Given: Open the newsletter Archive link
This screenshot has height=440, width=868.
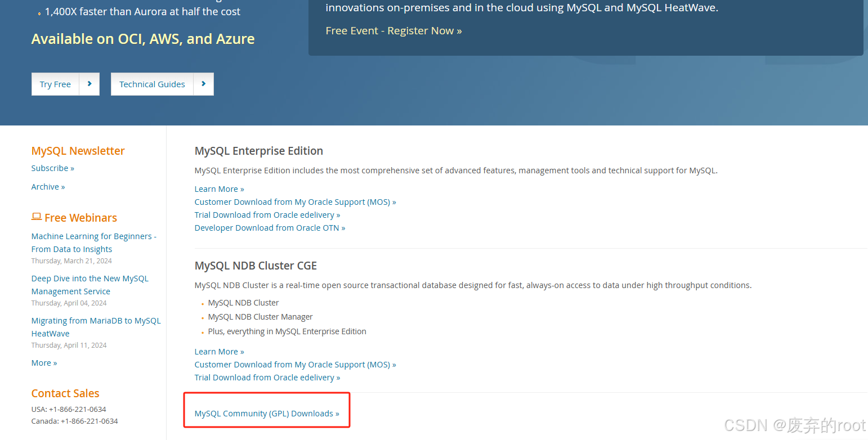Looking at the screenshot, I should pyautogui.click(x=48, y=187).
